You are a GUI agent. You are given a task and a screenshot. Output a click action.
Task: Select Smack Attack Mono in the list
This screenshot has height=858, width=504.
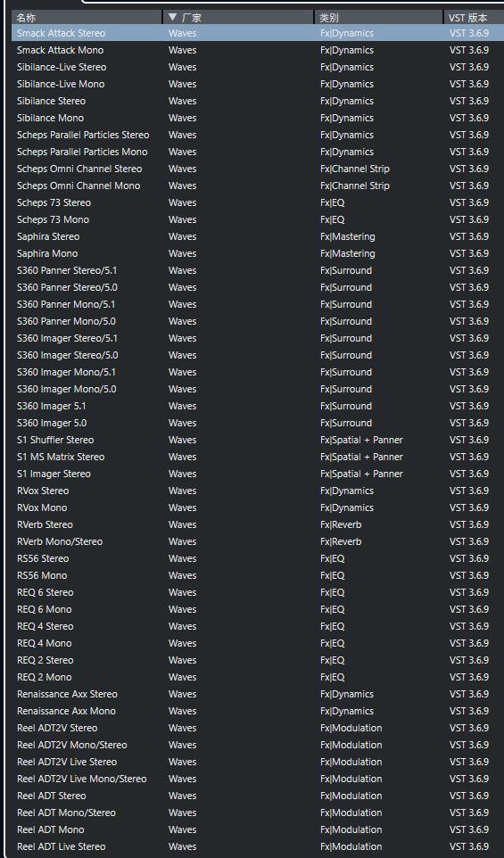258,50
